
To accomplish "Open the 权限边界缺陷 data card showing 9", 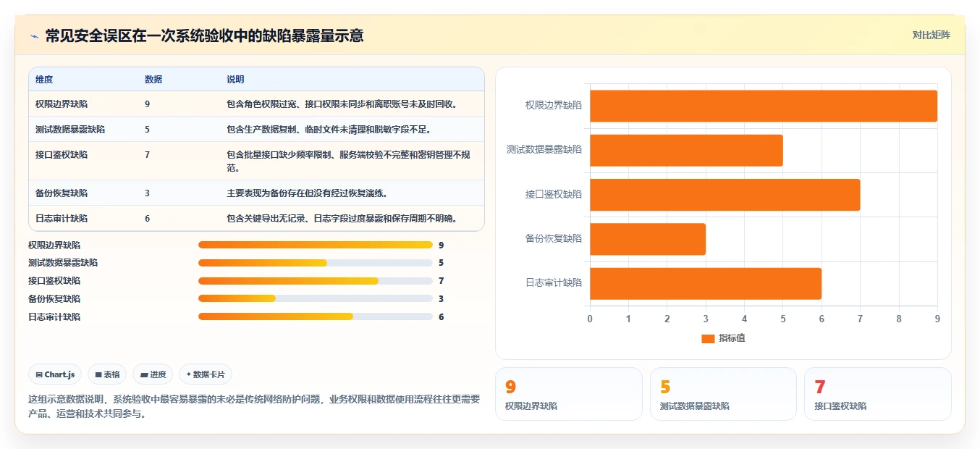I will pyautogui.click(x=569, y=394).
